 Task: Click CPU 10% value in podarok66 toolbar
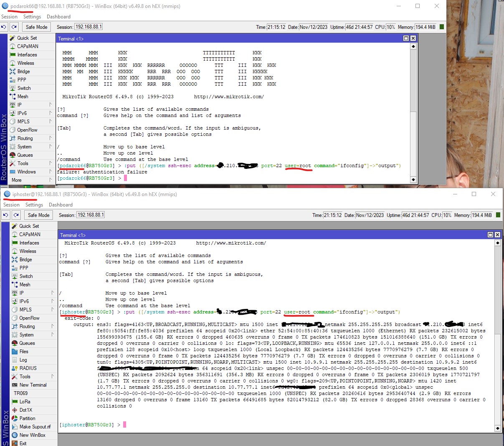[x=390, y=27]
